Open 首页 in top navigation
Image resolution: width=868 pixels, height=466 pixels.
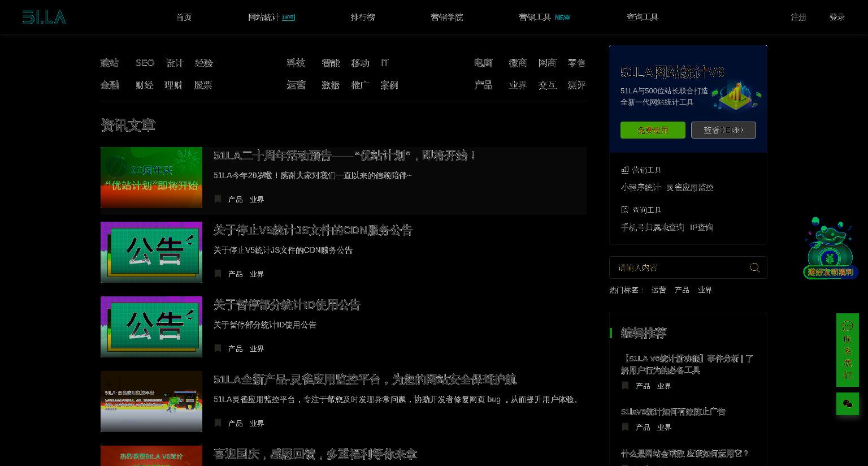point(184,17)
